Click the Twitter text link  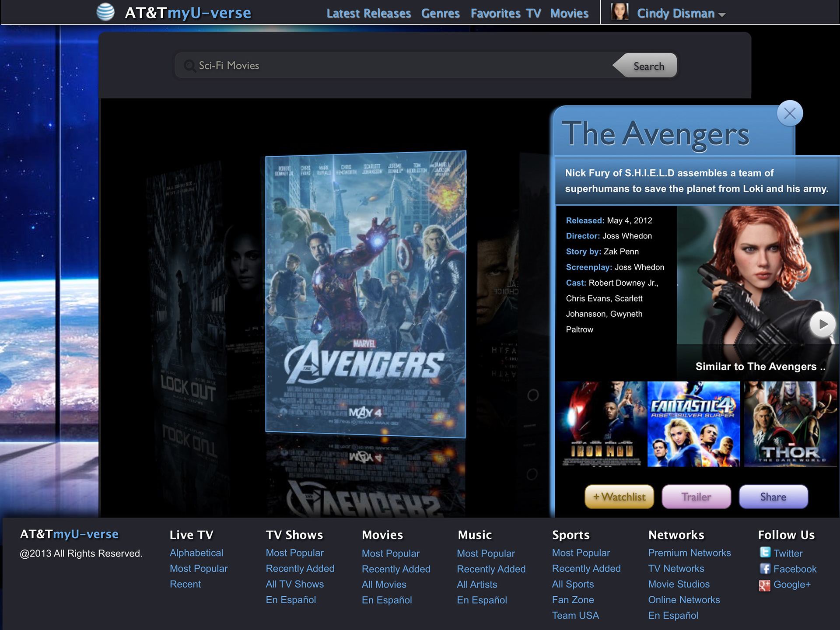(x=788, y=553)
